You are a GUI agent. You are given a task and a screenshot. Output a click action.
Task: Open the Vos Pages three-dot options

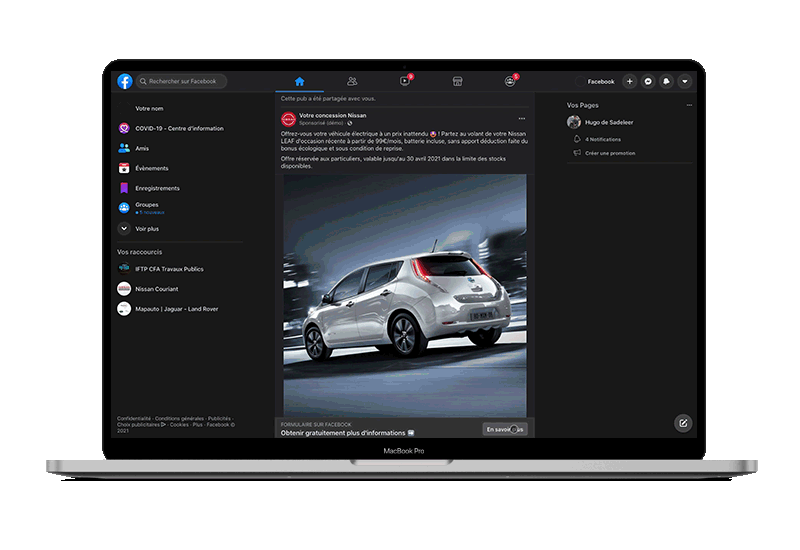click(x=688, y=105)
